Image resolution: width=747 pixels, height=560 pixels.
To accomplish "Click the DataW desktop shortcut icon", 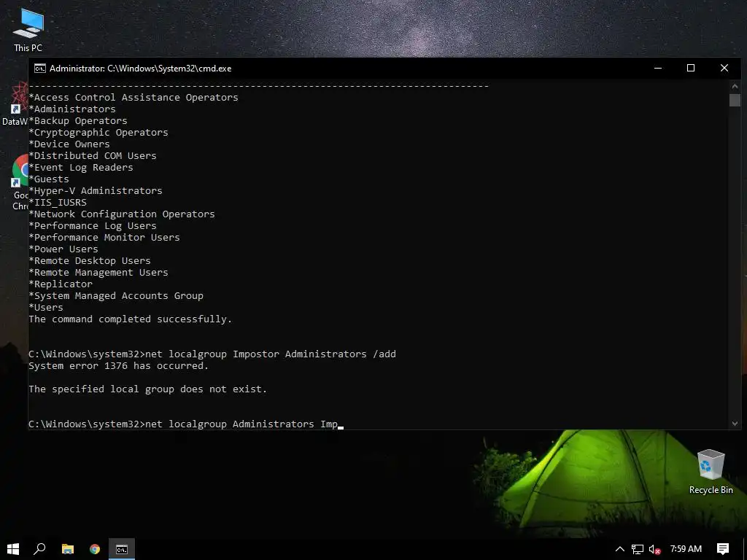I will pos(15,104).
